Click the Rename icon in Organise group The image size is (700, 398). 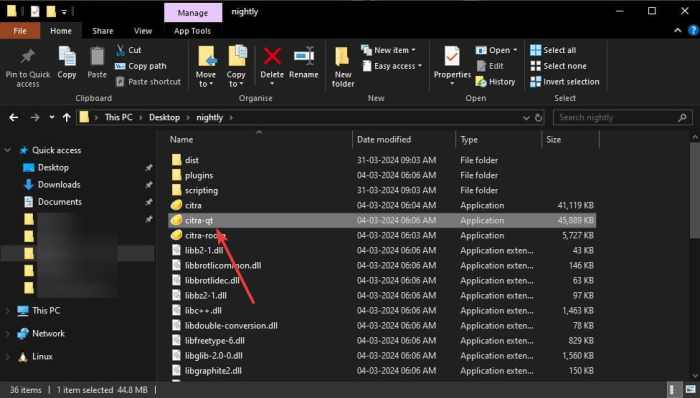304,56
